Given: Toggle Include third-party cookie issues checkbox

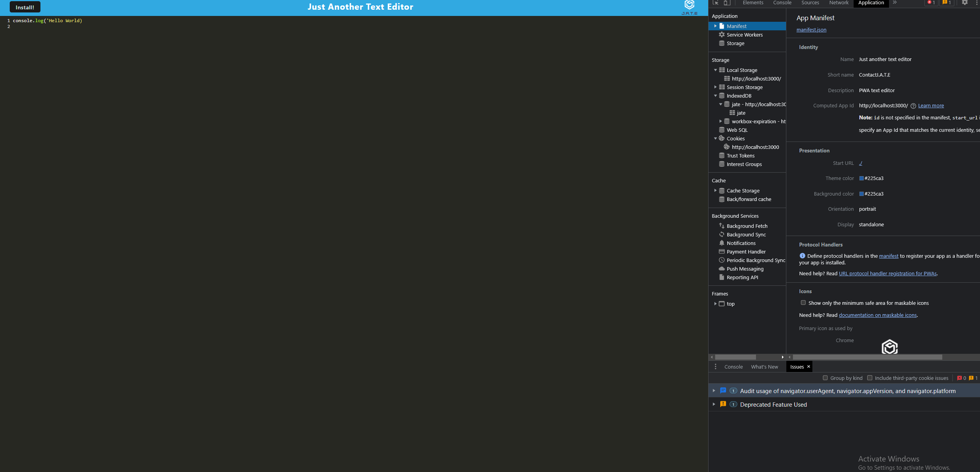Looking at the screenshot, I should [870, 378].
